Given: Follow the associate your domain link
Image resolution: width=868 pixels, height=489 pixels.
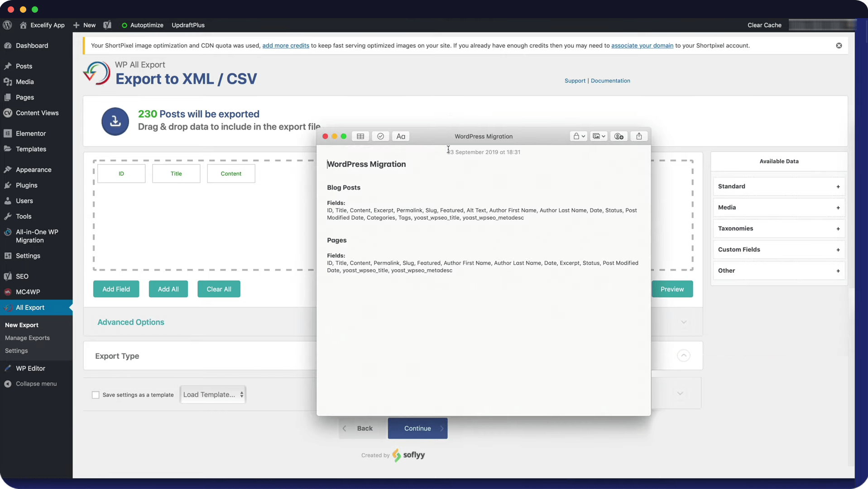Looking at the screenshot, I should tap(642, 45).
